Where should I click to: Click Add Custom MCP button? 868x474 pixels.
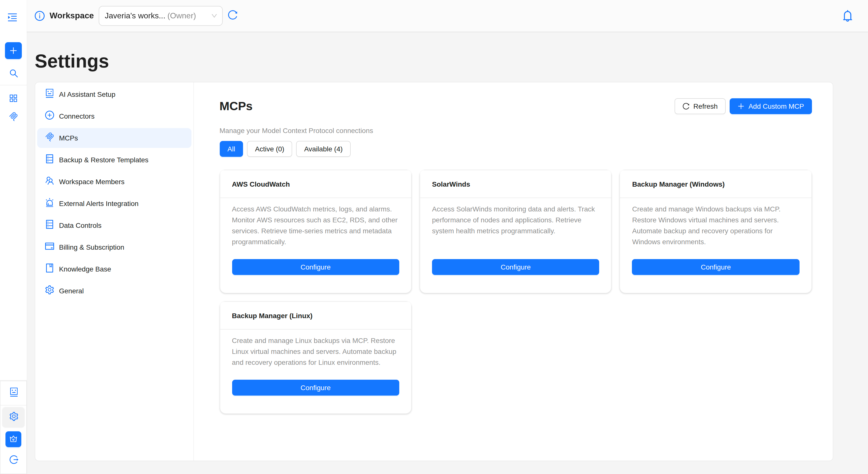[x=770, y=106]
